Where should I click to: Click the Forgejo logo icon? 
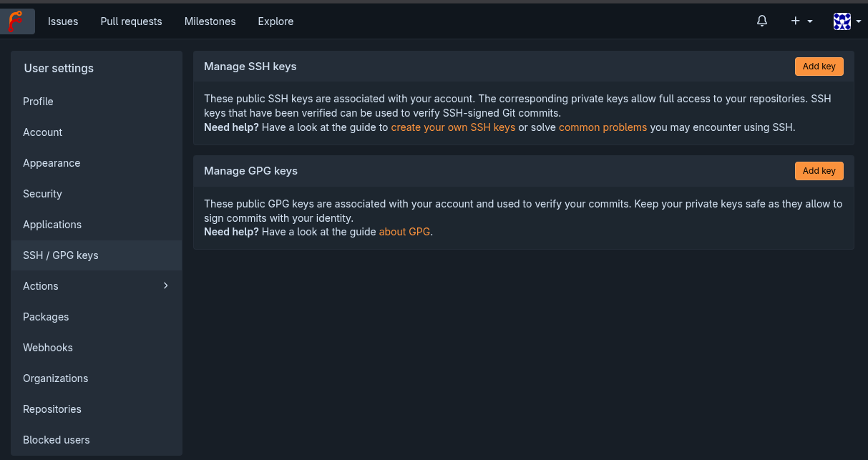coord(16,21)
